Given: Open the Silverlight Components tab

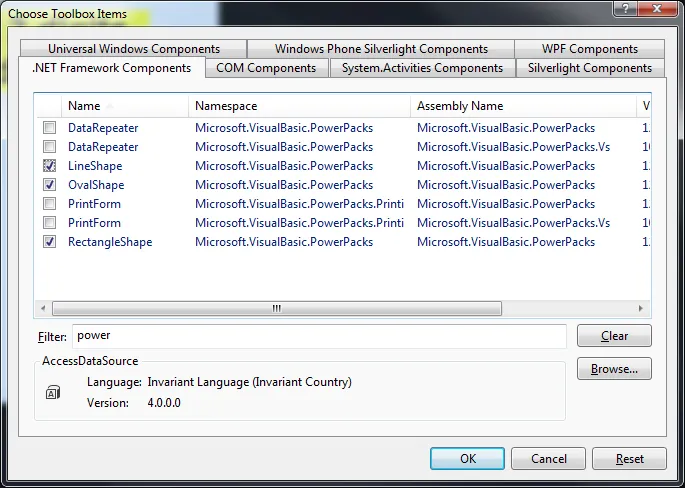Looking at the screenshot, I should [x=590, y=68].
